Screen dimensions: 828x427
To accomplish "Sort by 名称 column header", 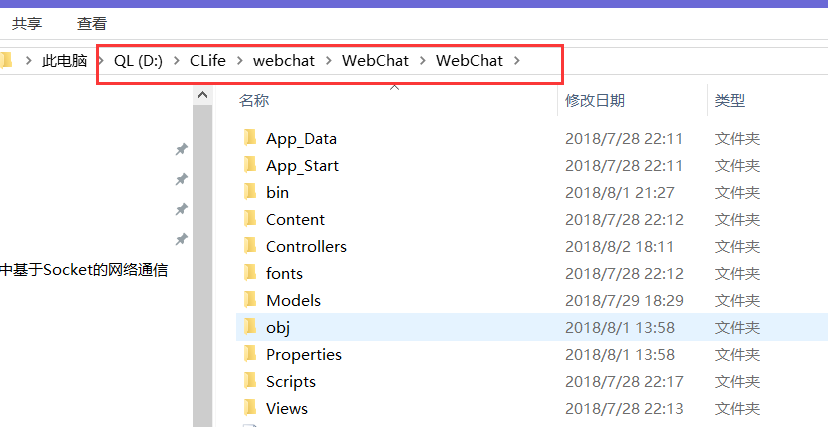I will (x=254, y=100).
